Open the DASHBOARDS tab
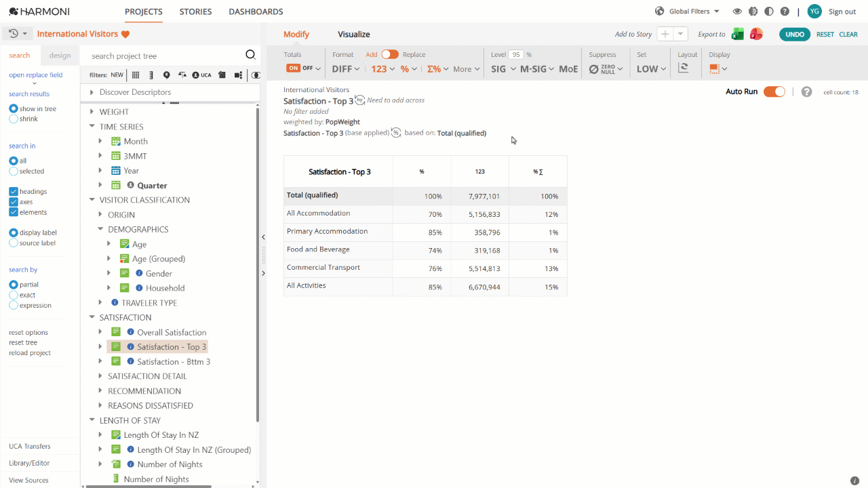 coord(256,12)
